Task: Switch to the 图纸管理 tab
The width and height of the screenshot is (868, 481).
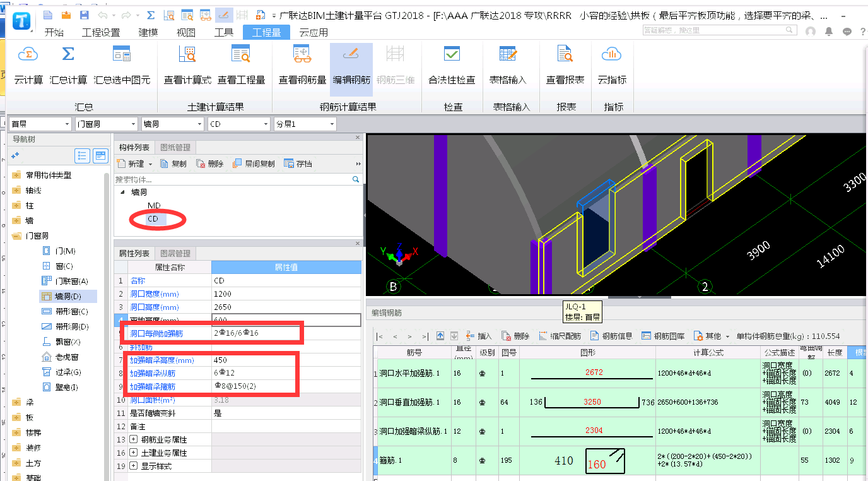Action: pos(175,147)
